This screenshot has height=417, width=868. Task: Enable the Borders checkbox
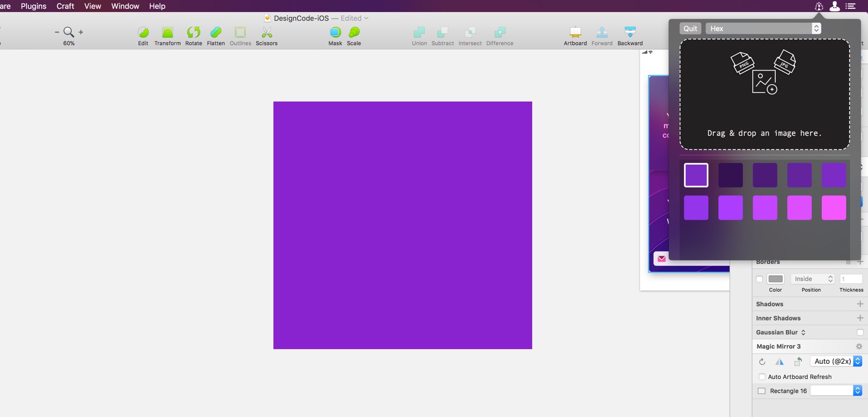tap(759, 279)
